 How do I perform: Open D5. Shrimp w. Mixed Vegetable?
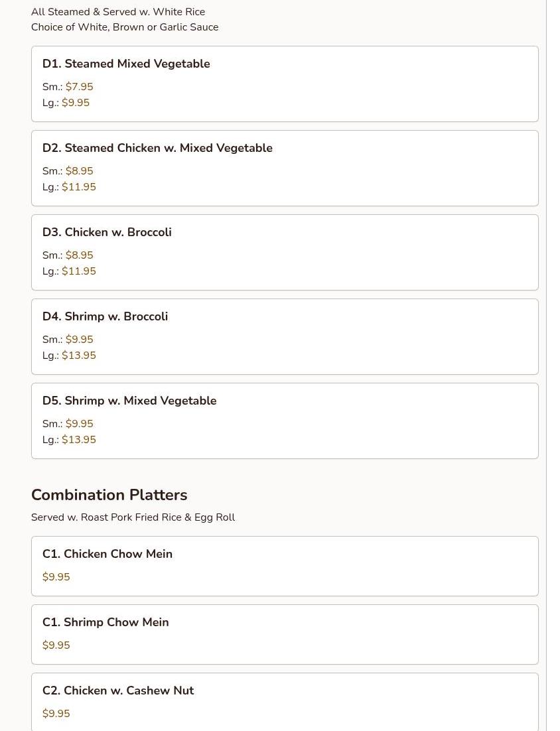pyautogui.click(x=129, y=401)
